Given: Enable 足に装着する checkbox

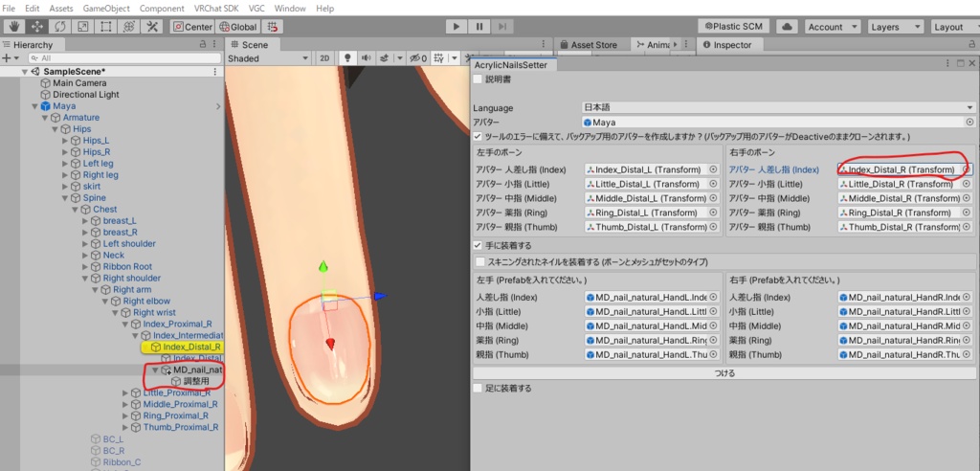Looking at the screenshot, I should (x=478, y=388).
